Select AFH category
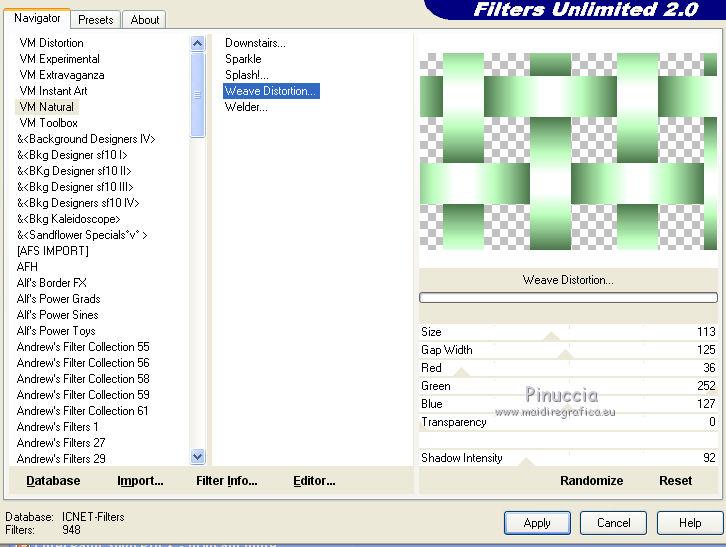The height and width of the screenshot is (547, 726). pos(27,267)
